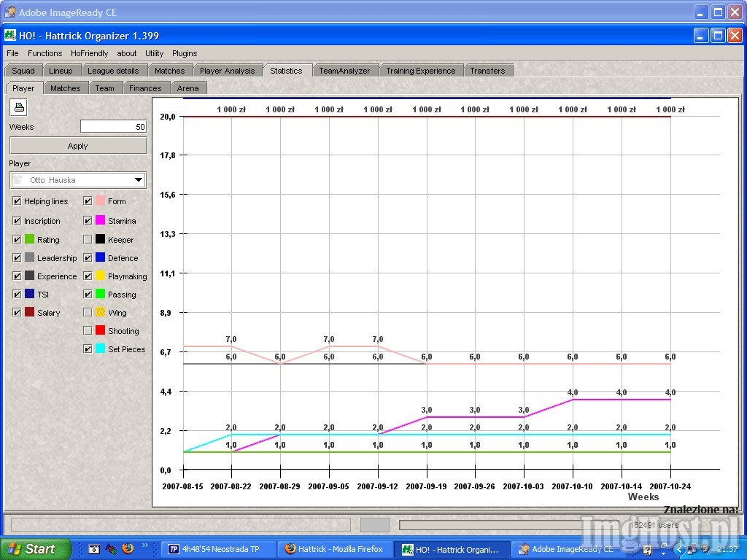This screenshot has width=747, height=560.
Task: Expand the quick launch overflow chevron
Action: [145, 545]
